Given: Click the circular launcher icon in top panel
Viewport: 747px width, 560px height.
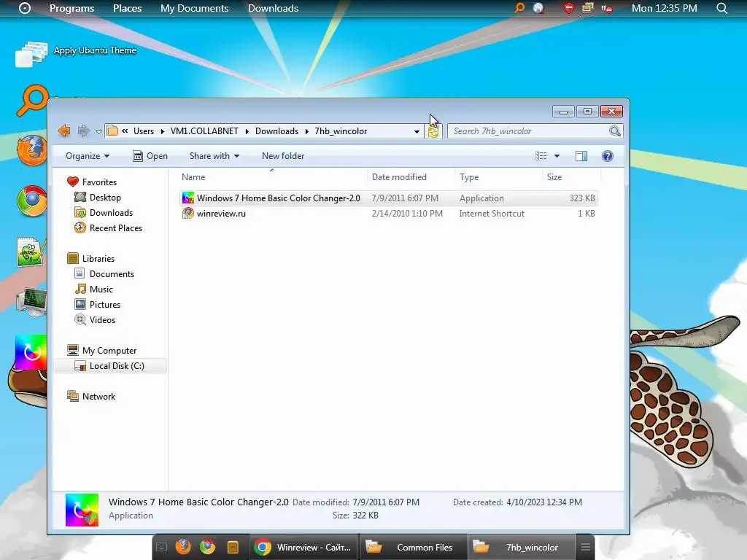Looking at the screenshot, I should pyautogui.click(x=25, y=8).
